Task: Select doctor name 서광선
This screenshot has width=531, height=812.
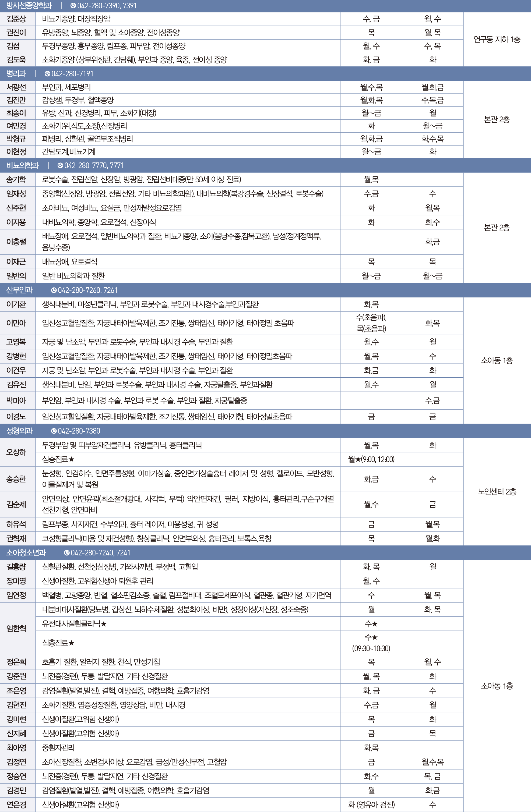Action: coord(16,87)
